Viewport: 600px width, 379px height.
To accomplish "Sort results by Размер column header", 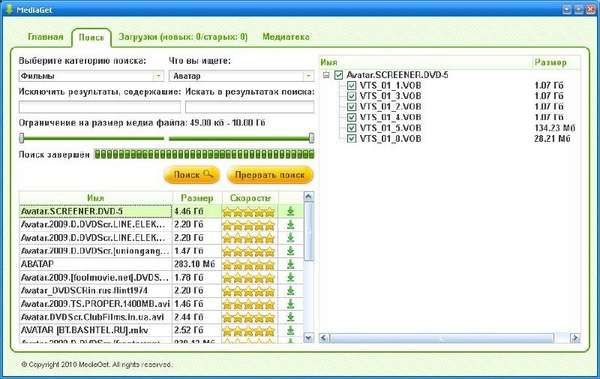I will tap(197, 198).
